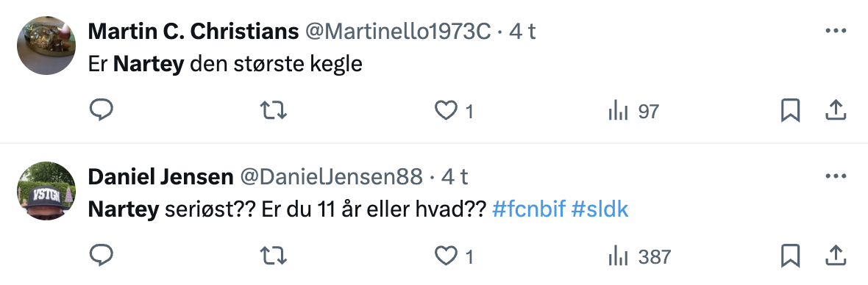Viewport: 868px width, 285px height.
Task: Repost Martin C. Christians' tweet
Action: coord(274,111)
